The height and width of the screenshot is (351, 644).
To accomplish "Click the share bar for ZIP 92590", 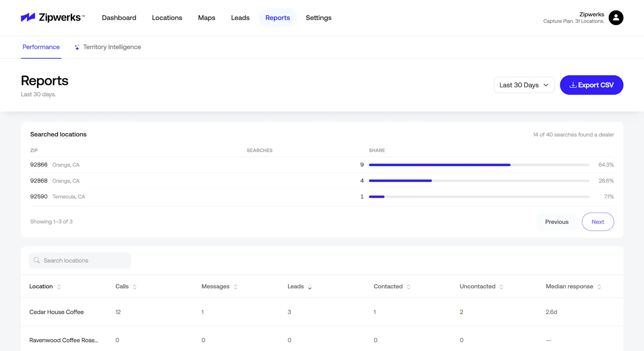I will point(479,197).
